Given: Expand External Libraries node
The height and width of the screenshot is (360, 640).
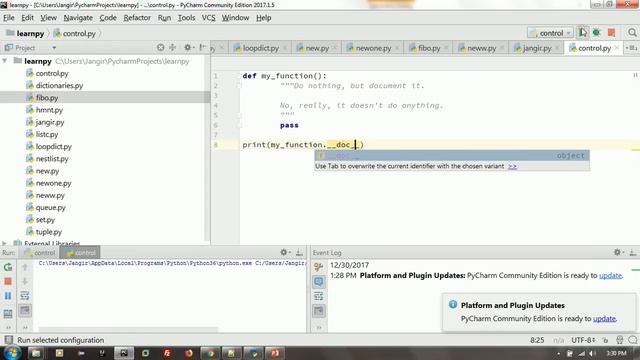Looking at the screenshot, I should click(x=4, y=243).
